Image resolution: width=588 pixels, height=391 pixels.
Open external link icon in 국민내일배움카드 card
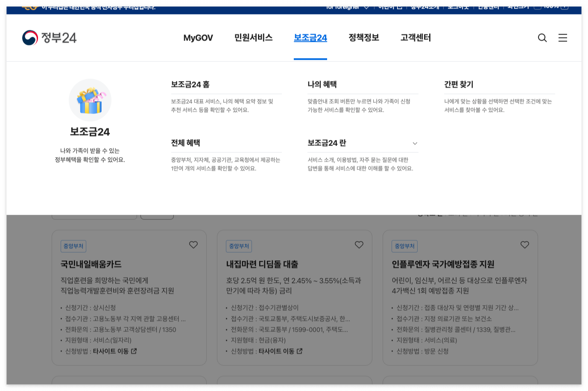click(134, 351)
